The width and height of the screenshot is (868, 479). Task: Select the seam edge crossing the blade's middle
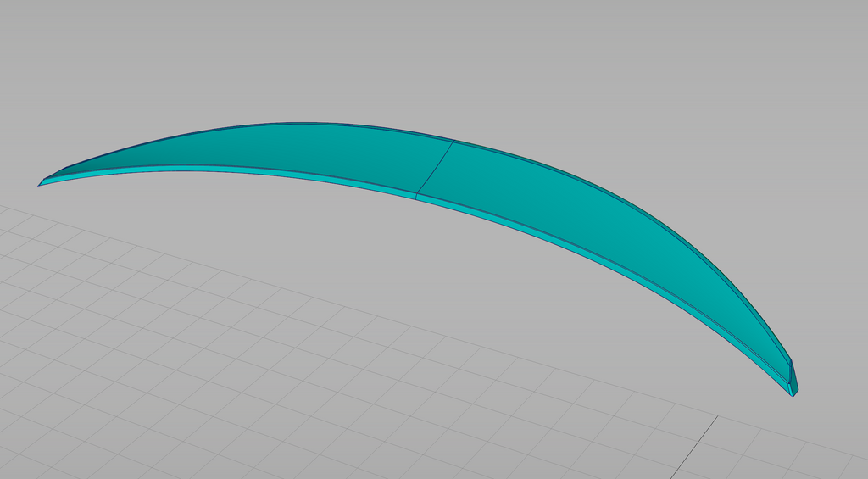(x=435, y=167)
